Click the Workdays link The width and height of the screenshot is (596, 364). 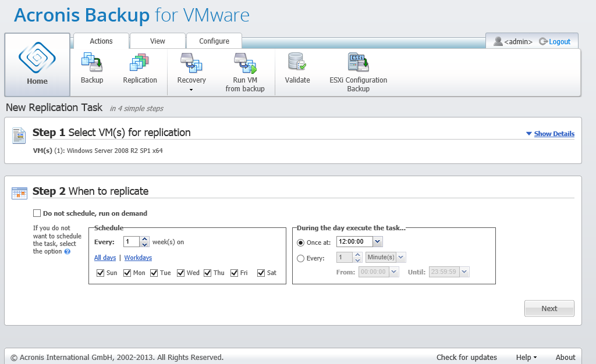138,258
